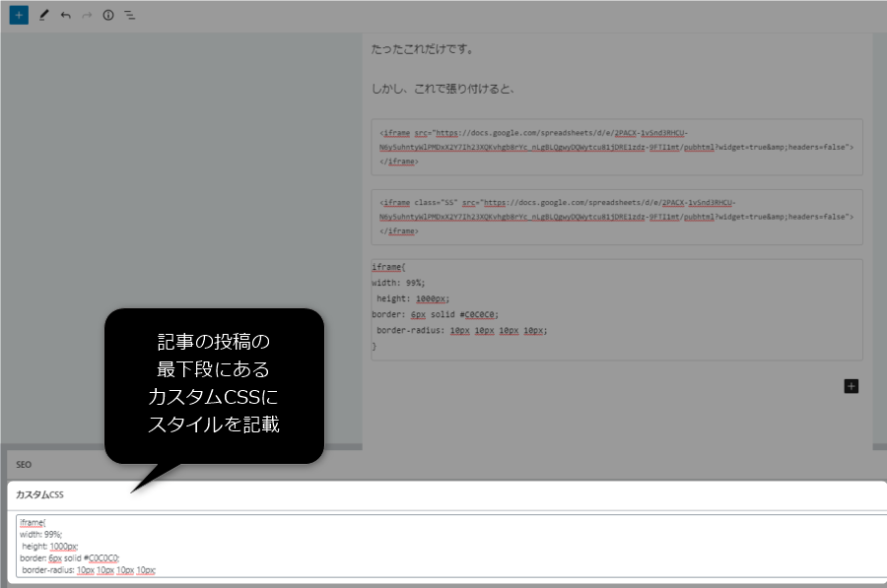The width and height of the screenshot is (887, 588).
Task: Open the content info details icon
Action: tap(108, 15)
